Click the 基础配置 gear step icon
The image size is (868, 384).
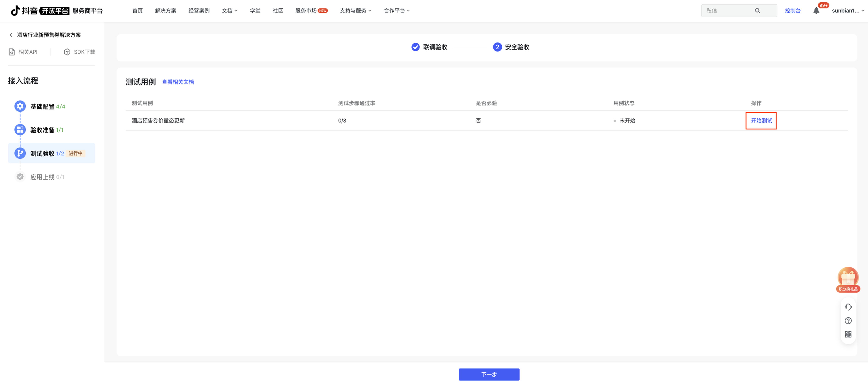point(20,106)
